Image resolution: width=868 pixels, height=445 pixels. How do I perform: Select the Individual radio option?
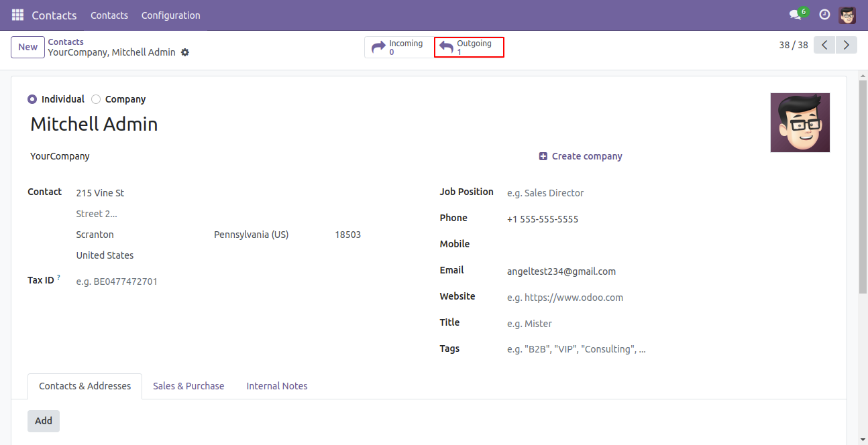pyautogui.click(x=32, y=99)
